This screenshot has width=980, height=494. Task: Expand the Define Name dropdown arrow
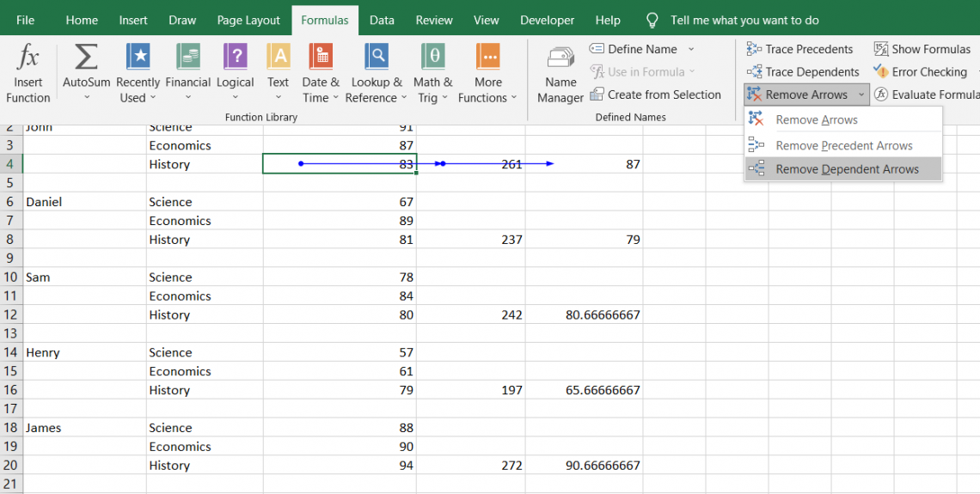691,49
